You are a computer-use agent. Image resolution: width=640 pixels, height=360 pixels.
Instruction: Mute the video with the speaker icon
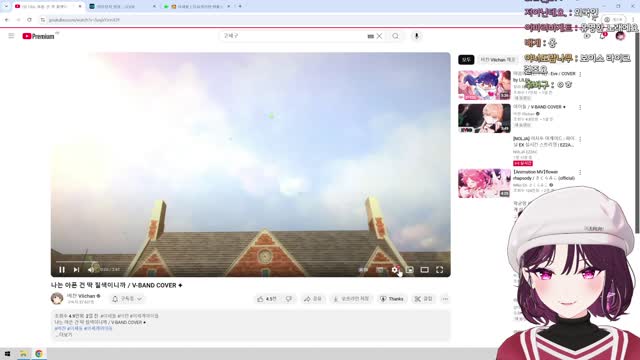(x=91, y=269)
